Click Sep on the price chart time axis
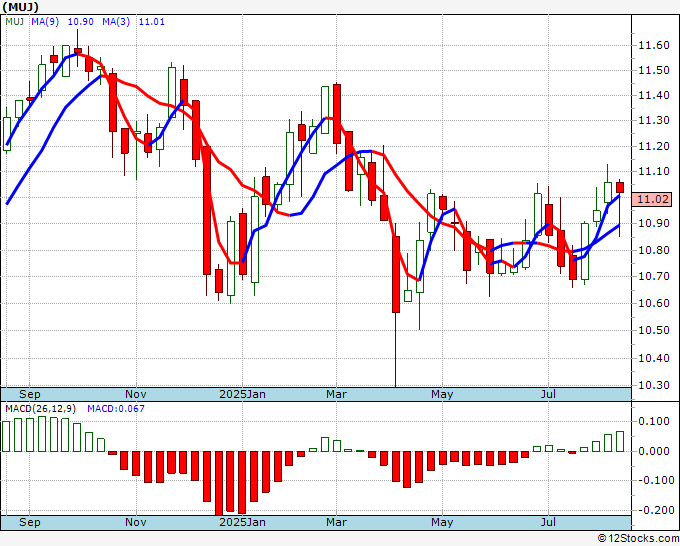 click(x=29, y=394)
